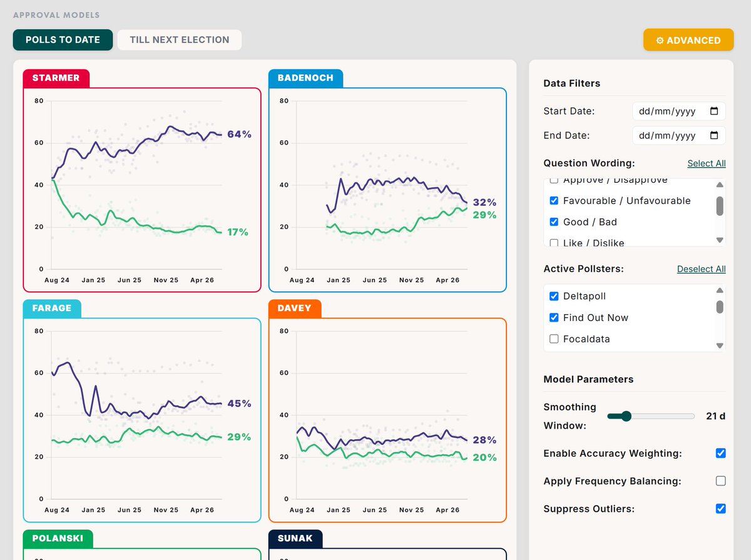
Task: Select the Polanski chart label
Action: point(58,539)
